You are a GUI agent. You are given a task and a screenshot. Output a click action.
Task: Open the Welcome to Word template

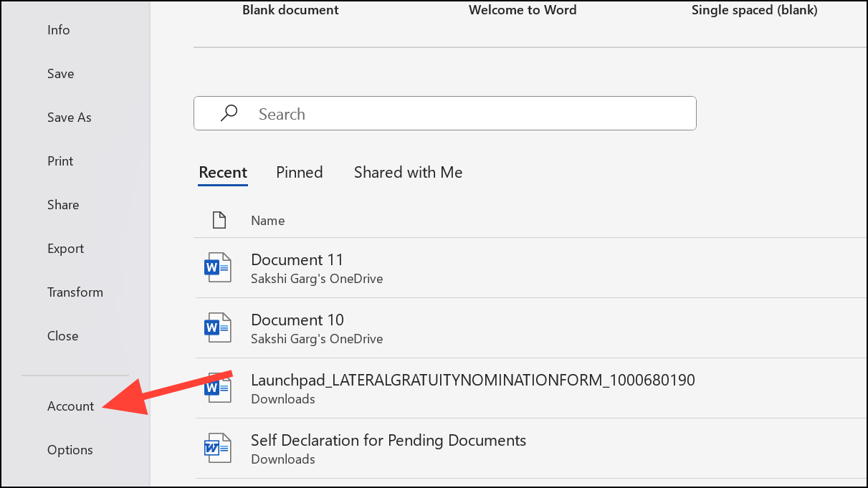click(x=523, y=10)
